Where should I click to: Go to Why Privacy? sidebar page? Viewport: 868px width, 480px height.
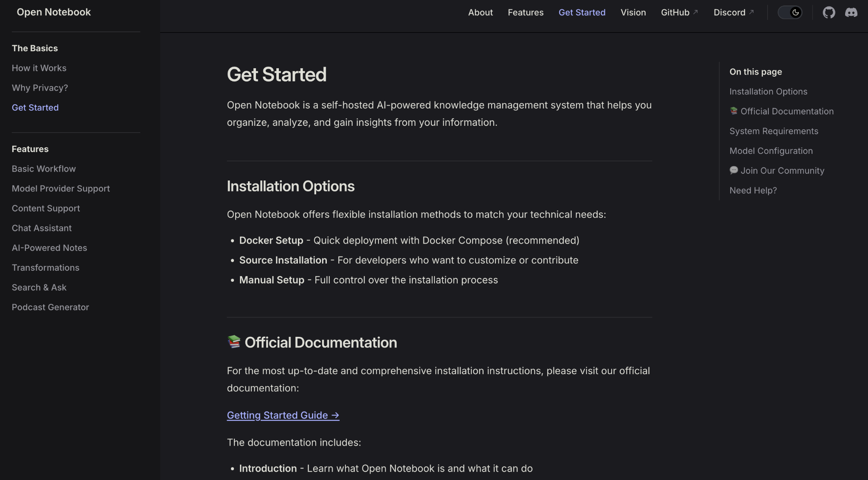pyautogui.click(x=40, y=88)
